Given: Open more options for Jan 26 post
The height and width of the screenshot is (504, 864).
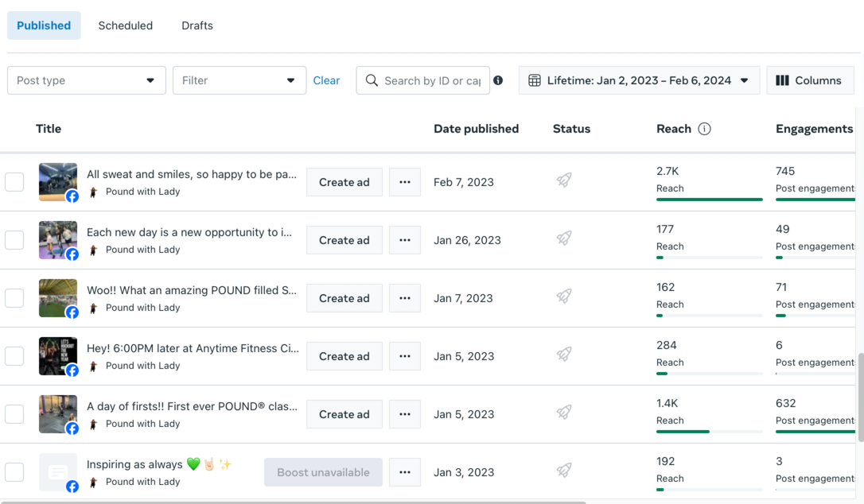Looking at the screenshot, I should [405, 240].
